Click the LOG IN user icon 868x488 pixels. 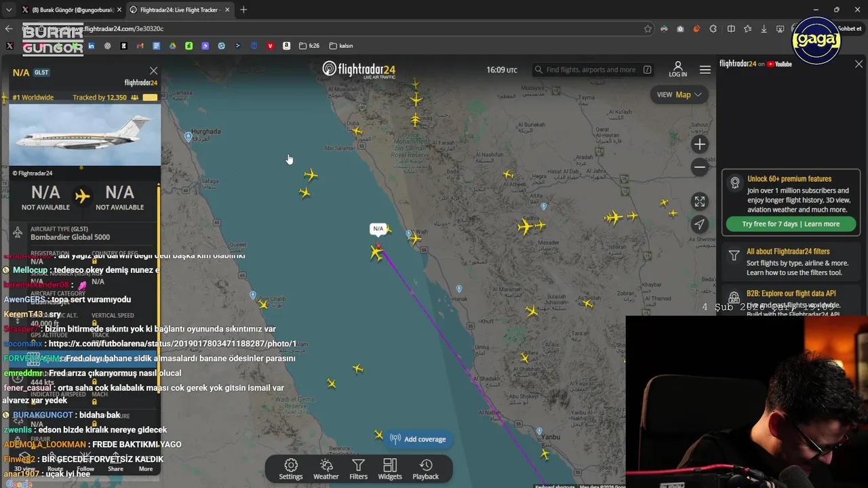[x=677, y=69]
